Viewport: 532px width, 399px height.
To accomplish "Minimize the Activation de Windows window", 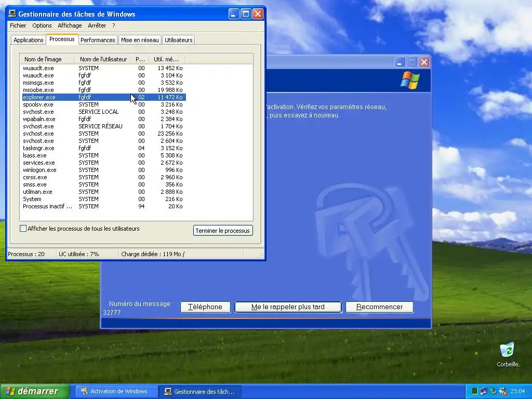I will (x=400, y=62).
